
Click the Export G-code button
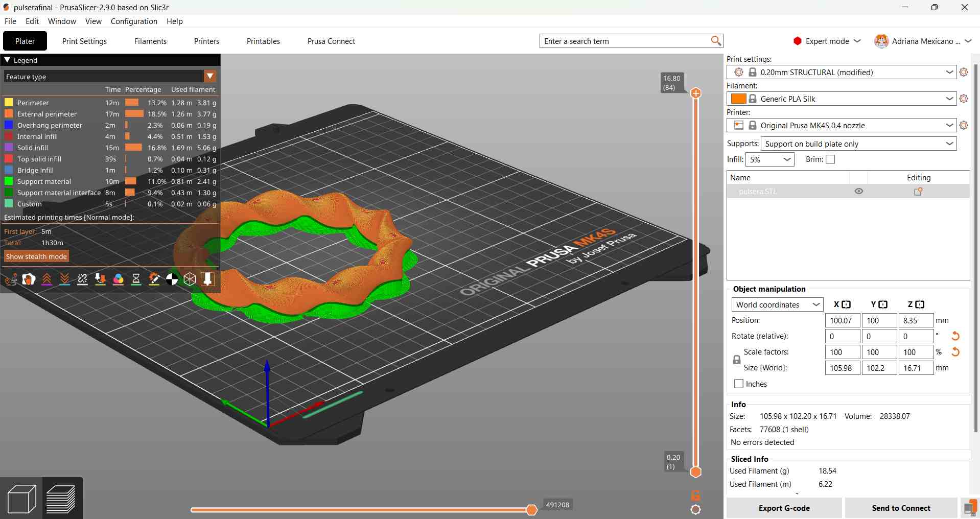tap(784, 508)
